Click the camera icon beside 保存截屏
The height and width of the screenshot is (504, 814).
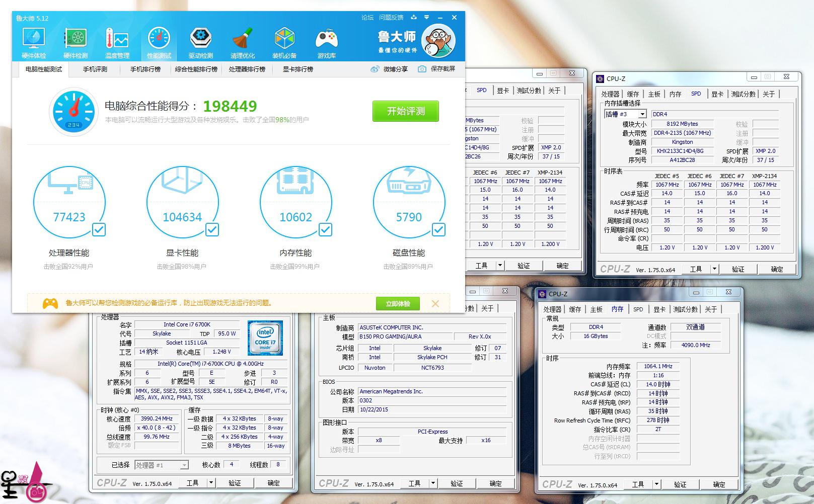point(422,69)
